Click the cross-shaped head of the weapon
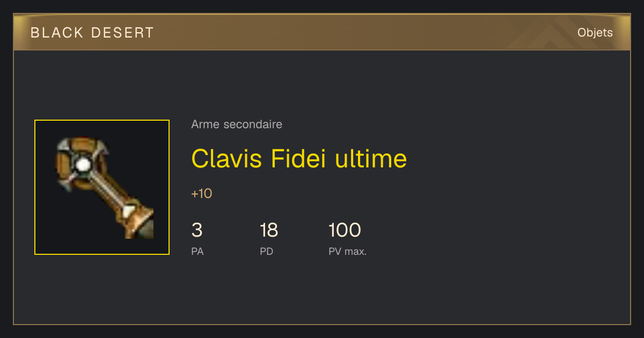 point(82,165)
